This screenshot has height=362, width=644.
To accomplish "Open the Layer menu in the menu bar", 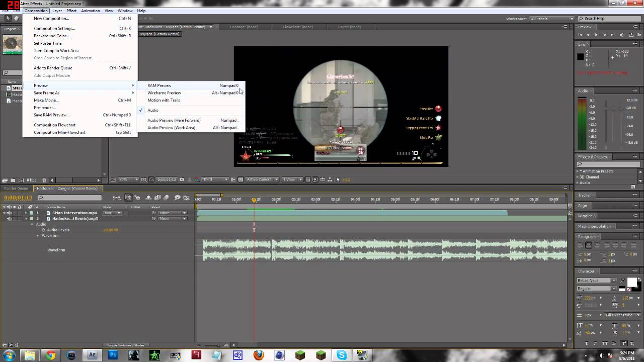I will [57, 11].
